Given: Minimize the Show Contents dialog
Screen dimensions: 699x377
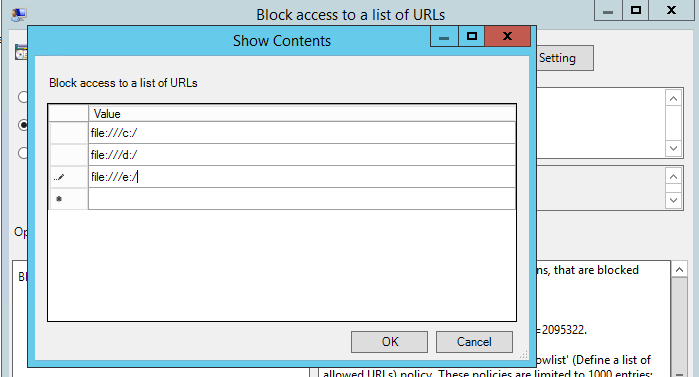Looking at the screenshot, I should tap(444, 36).
